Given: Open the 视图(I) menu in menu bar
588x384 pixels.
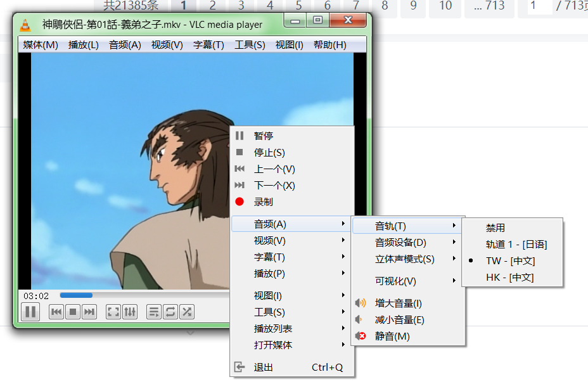Looking at the screenshot, I should [289, 44].
